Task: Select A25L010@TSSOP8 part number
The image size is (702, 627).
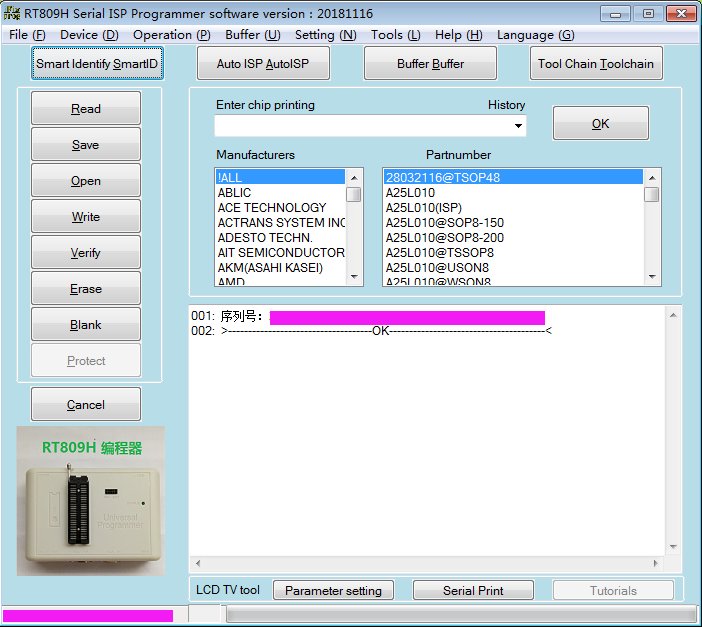Action: pyautogui.click(x=513, y=253)
